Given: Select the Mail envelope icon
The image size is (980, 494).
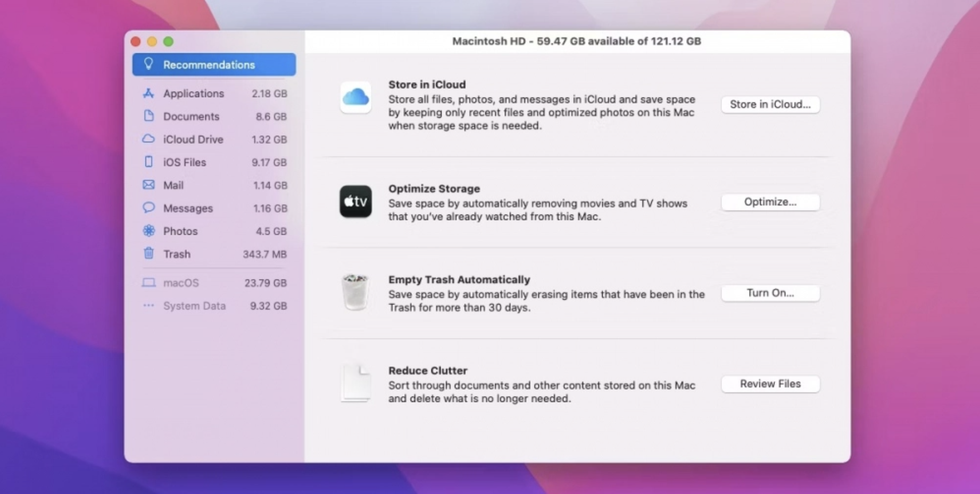Looking at the screenshot, I should [148, 185].
